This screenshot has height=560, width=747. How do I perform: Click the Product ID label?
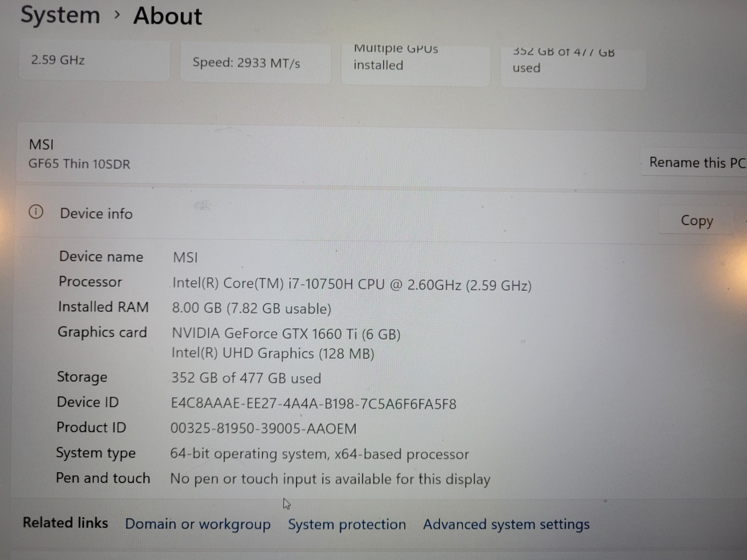(x=91, y=427)
